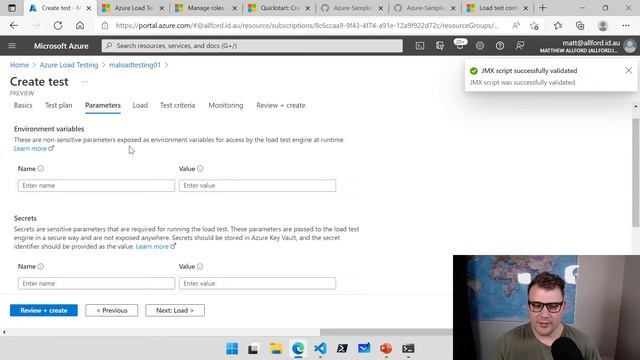Click the Secrets name field

coord(96,283)
